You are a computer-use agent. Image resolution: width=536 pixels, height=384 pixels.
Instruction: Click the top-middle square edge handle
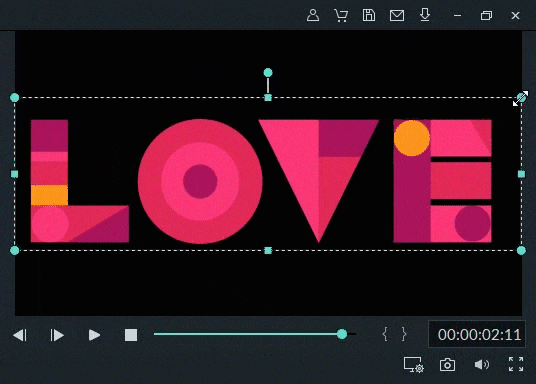pos(268,98)
